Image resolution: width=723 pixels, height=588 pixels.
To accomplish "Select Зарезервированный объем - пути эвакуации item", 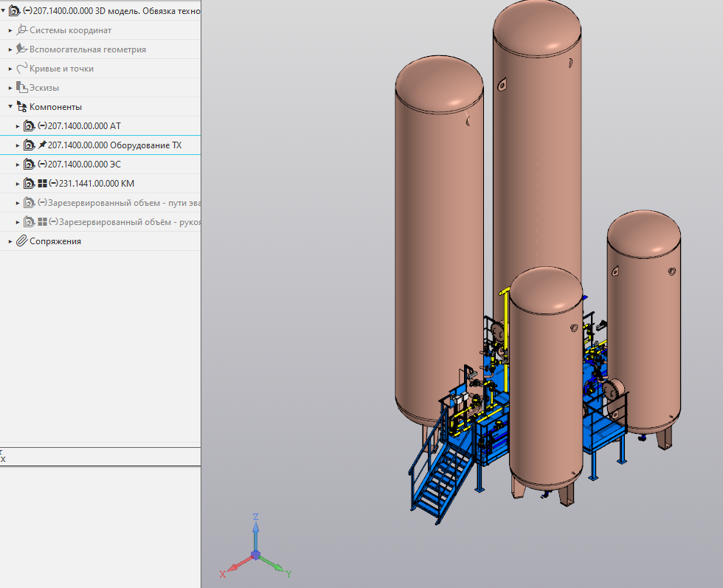I will 124,203.
